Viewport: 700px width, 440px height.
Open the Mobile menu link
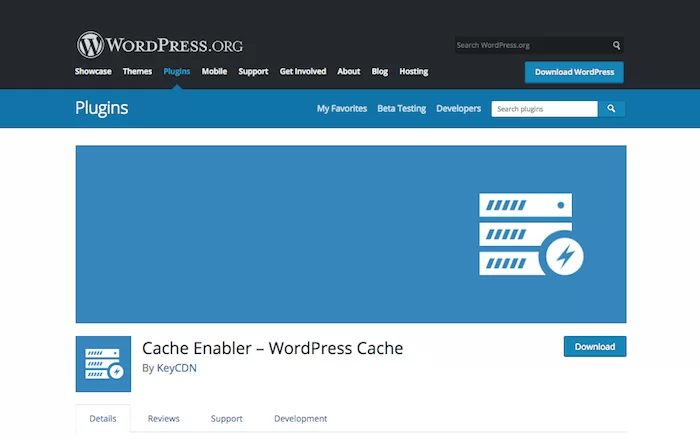pyautogui.click(x=214, y=72)
